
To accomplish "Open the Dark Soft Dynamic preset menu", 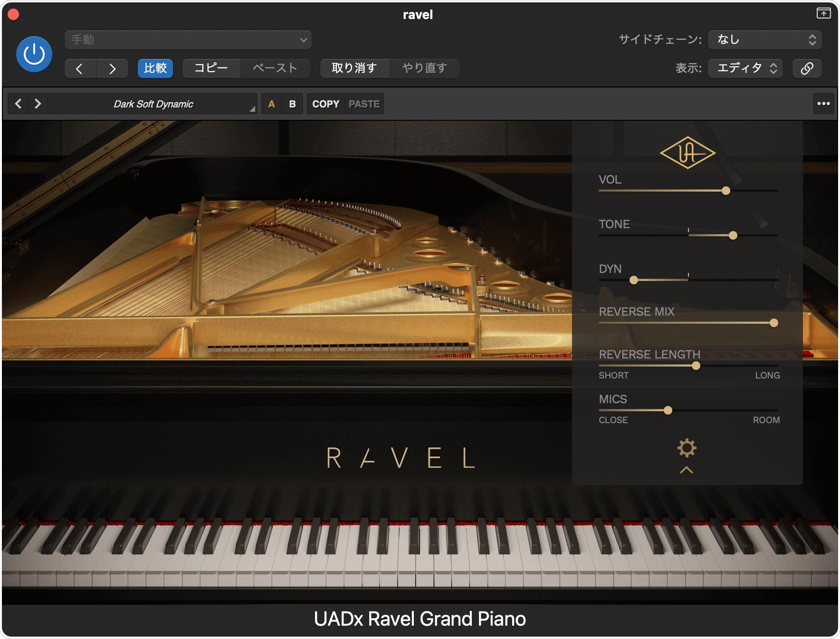I will point(153,104).
